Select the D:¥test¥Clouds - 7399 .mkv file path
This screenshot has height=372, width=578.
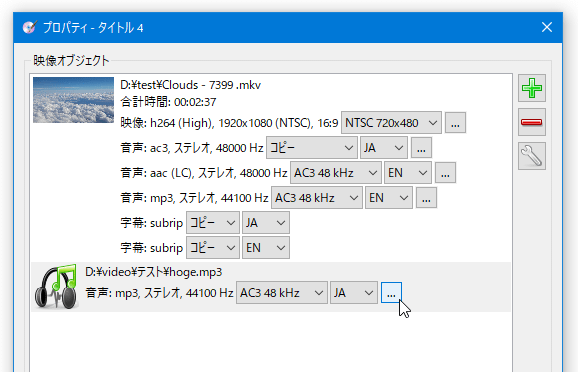click(x=190, y=85)
